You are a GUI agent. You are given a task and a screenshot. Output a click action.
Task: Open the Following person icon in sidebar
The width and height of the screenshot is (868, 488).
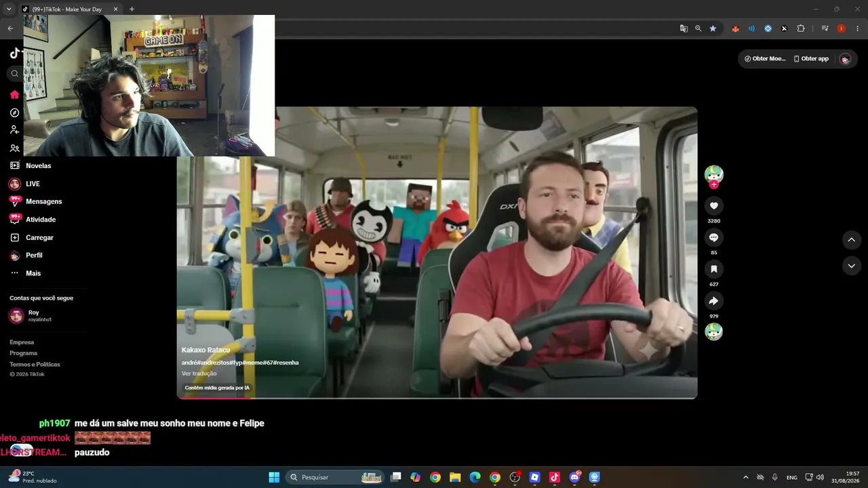(x=14, y=130)
